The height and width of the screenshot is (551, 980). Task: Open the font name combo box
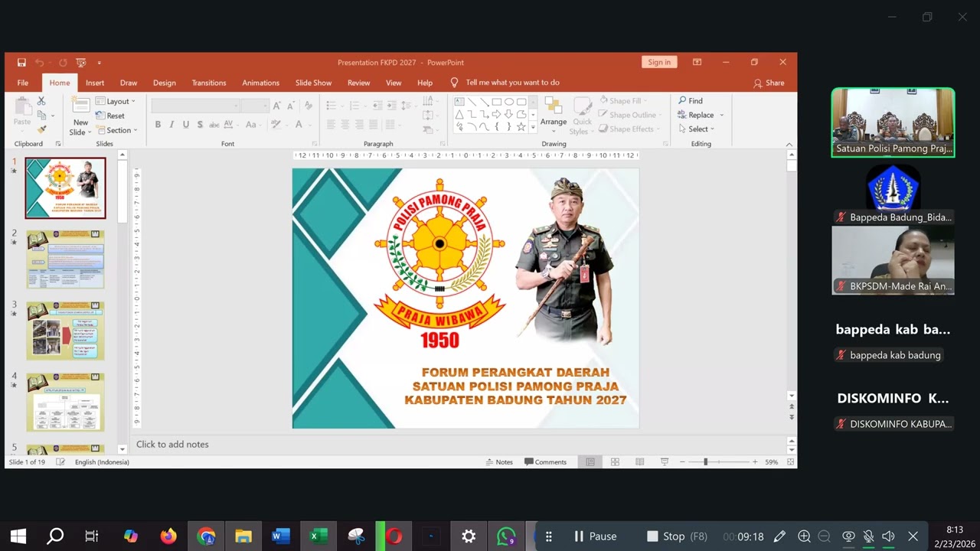(x=195, y=106)
